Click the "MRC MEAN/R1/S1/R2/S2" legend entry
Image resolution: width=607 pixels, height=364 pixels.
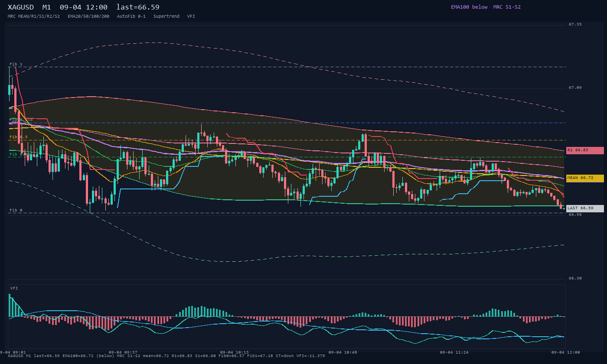34,16
